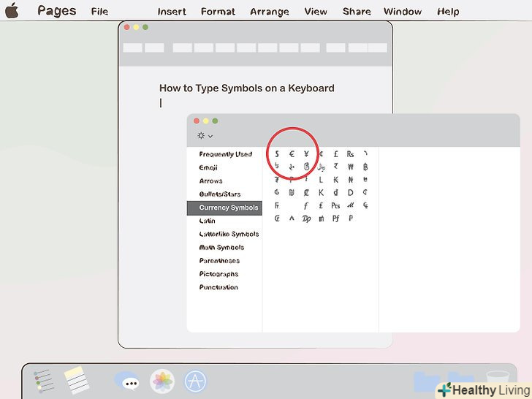
Task: Insert the won ₩ symbol
Action: pyautogui.click(x=351, y=167)
